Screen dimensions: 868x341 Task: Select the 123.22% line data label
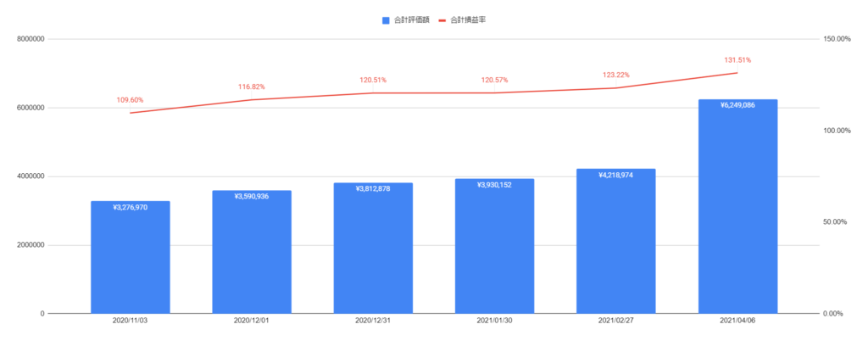pos(616,75)
